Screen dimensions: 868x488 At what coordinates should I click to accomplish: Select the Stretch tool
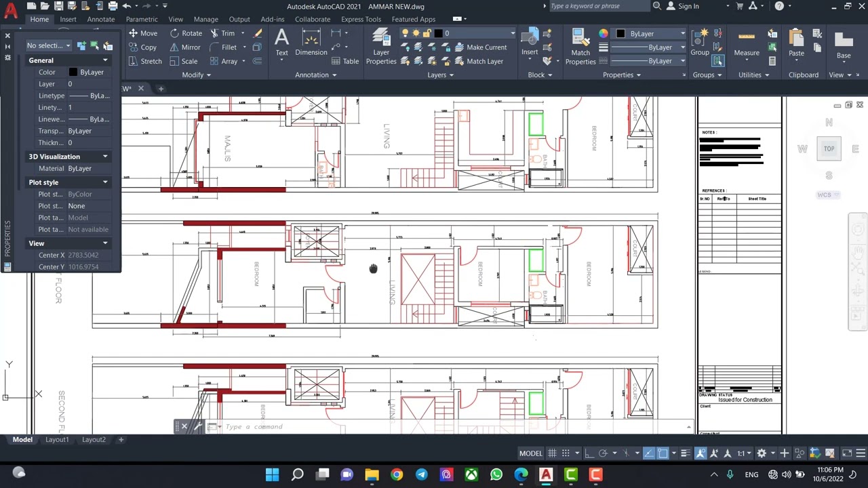(x=145, y=61)
